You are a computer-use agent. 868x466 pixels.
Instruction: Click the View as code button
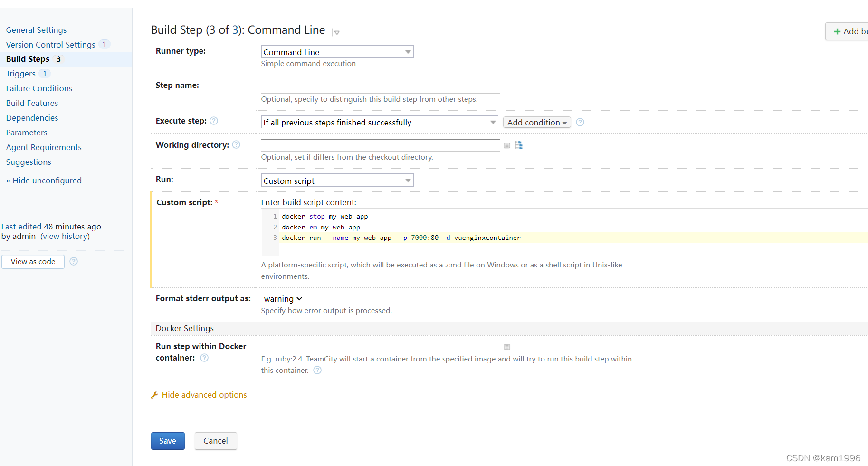[x=33, y=262]
